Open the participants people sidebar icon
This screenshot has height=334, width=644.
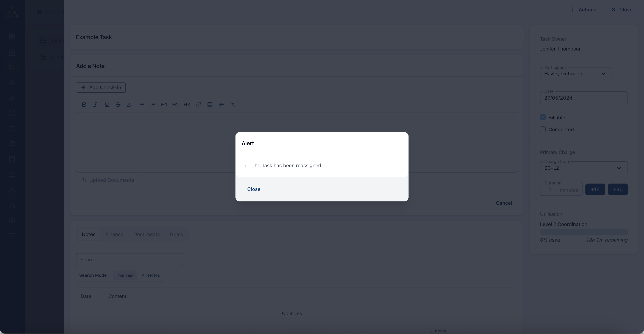(12, 83)
